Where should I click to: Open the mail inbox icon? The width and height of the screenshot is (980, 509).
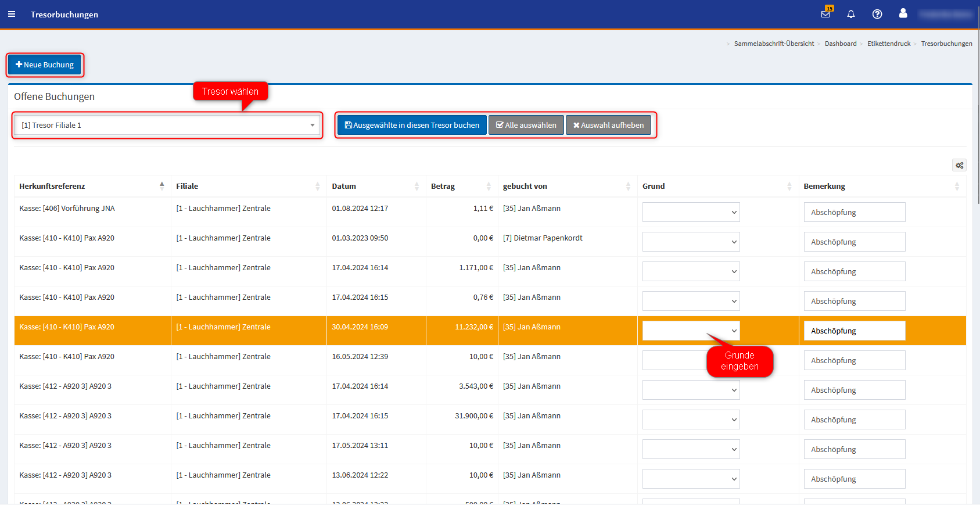[825, 14]
